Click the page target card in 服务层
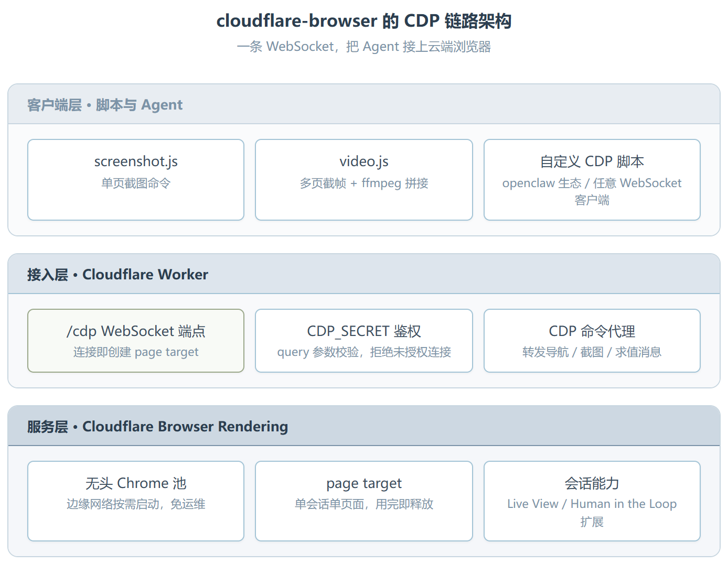This screenshot has width=728, height=564. pos(364,501)
